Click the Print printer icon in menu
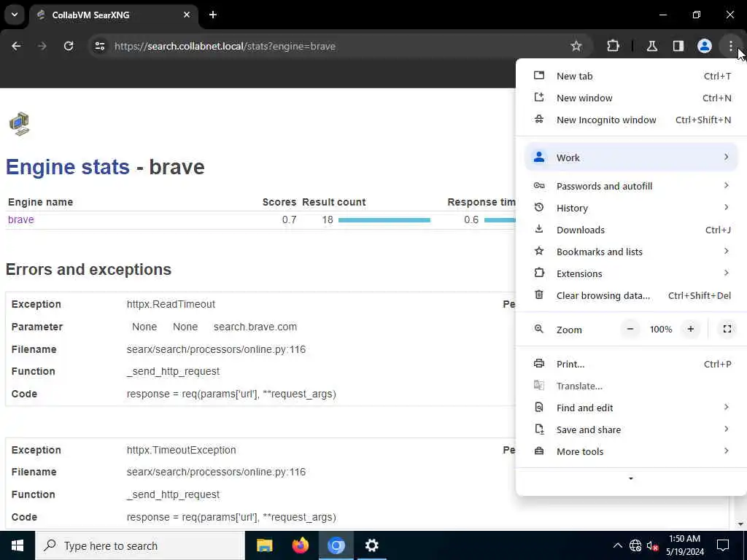Viewport: 747px width, 560px height. pos(539,363)
